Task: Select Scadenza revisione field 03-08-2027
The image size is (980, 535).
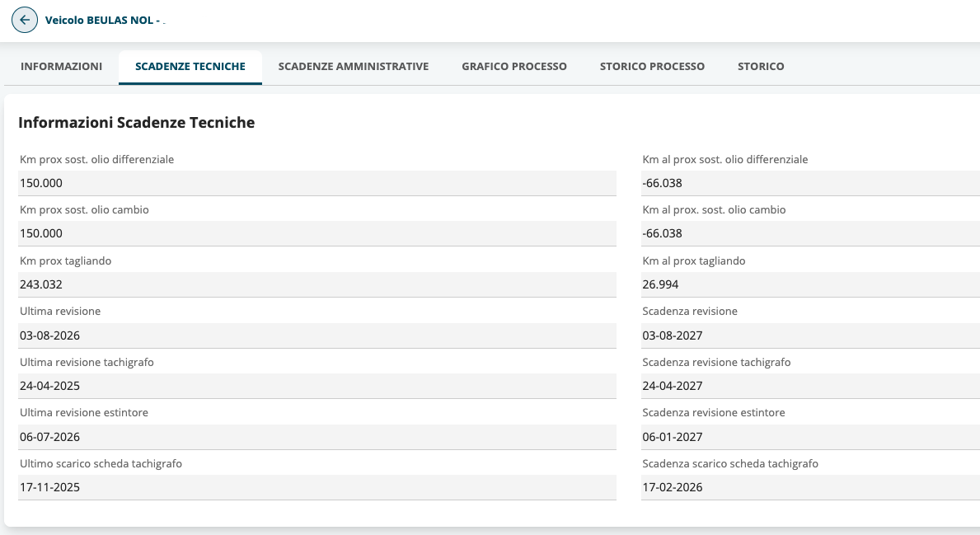Action: 811,336
